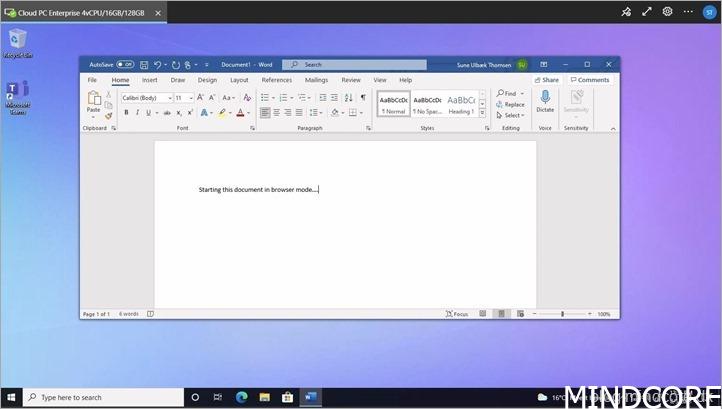Click the Dictate microphone icon
The image size is (722, 409).
pyautogui.click(x=545, y=97)
